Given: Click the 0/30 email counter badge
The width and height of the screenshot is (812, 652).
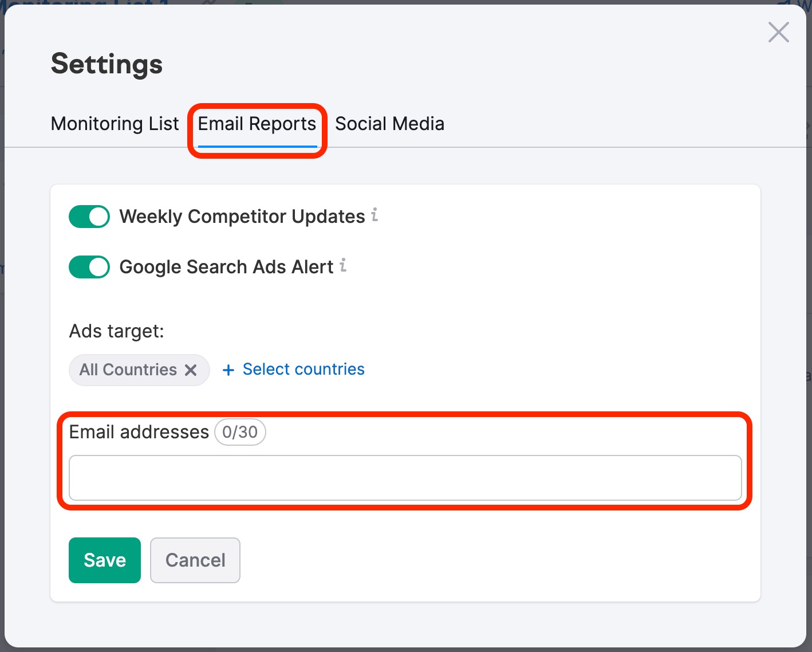Looking at the screenshot, I should pyautogui.click(x=240, y=432).
